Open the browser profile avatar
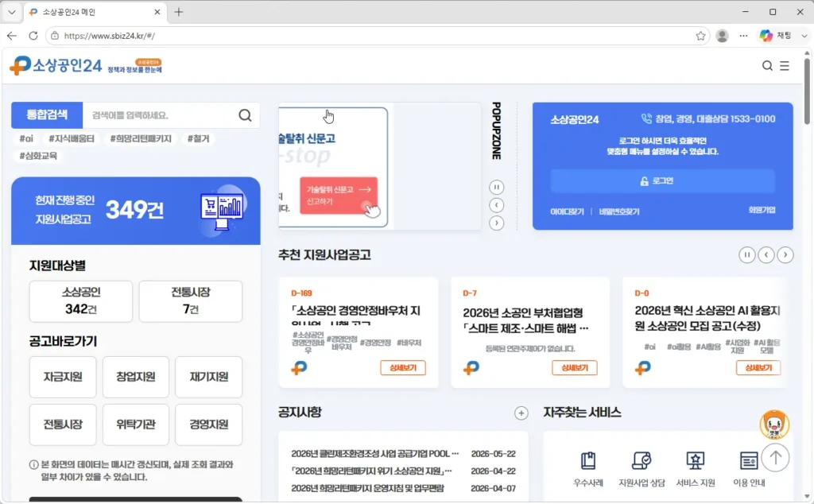 (722, 36)
